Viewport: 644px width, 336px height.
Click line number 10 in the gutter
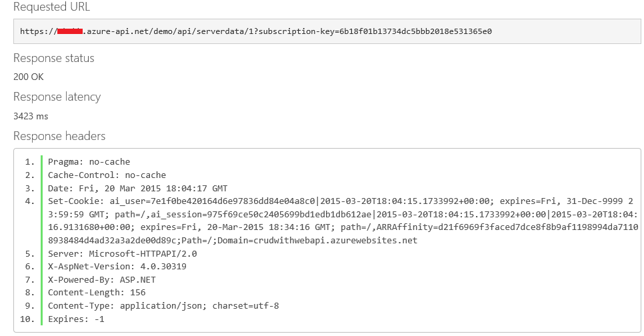coord(28,319)
